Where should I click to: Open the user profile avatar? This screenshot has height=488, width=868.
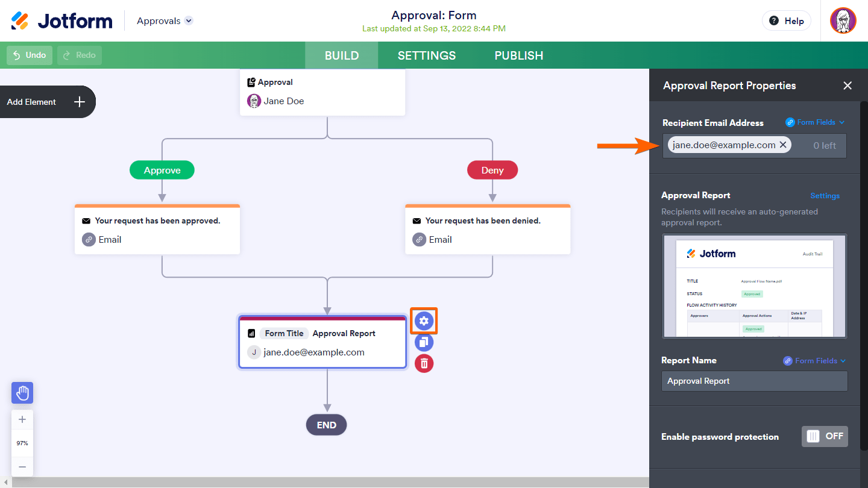(x=843, y=20)
